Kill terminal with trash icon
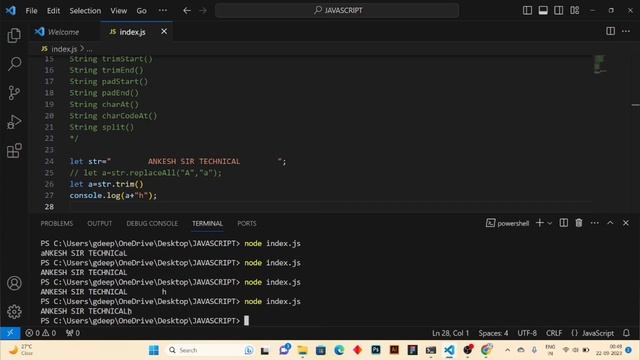The width and height of the screenshot is (640, 360). pos(579,223)
